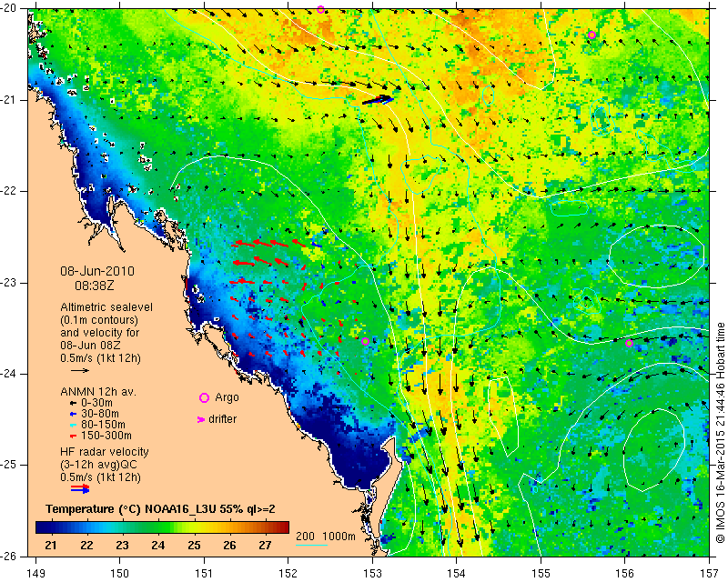Click the '25' colorbar tick label
728x582 pixels.
click(x=194, y=546)
